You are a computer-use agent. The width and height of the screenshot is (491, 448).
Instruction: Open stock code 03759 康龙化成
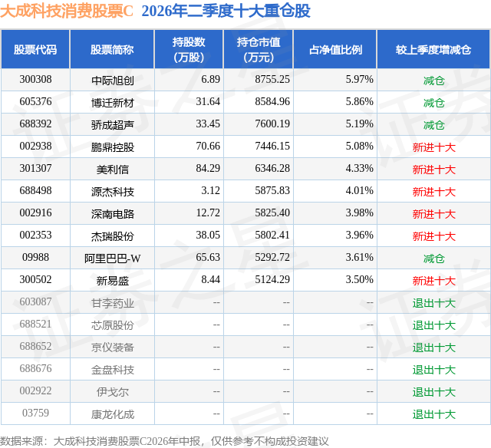click(x=35, y=413)
